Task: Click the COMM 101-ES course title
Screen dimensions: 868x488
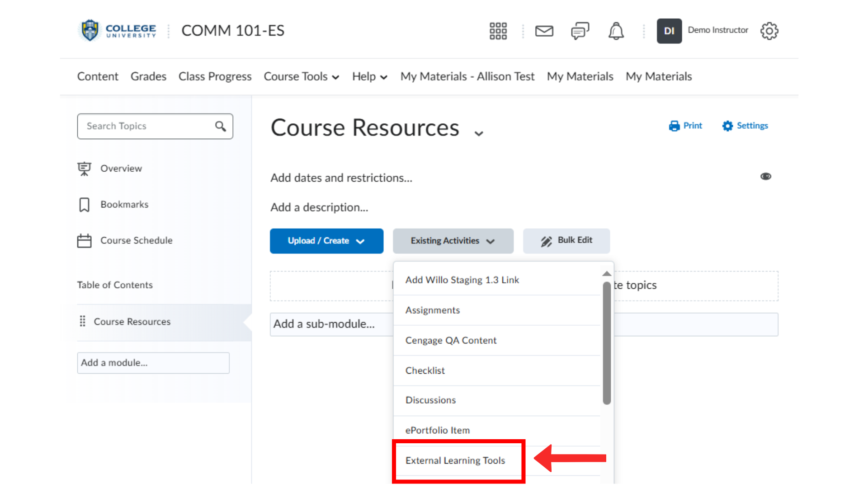Action: click(233, 31)
